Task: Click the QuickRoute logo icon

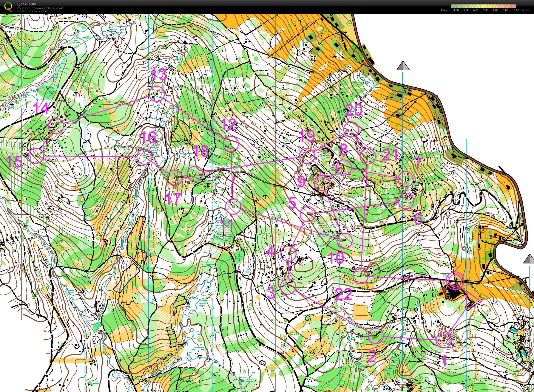Action: (x=8, y=6)
